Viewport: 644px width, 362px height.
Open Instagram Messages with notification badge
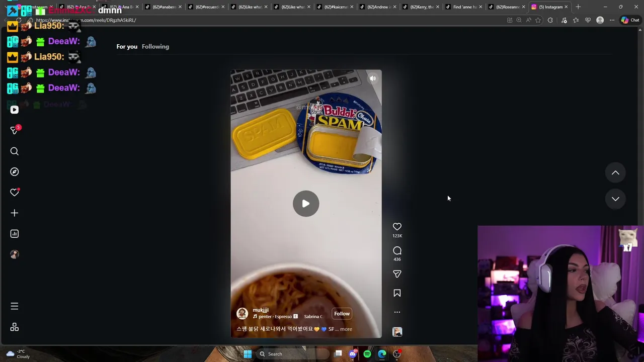pyautogui.click(x=14, y=130)
